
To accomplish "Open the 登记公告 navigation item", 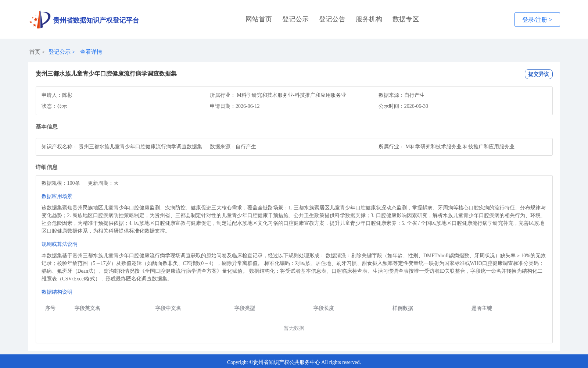I will (x=332, y=19).
